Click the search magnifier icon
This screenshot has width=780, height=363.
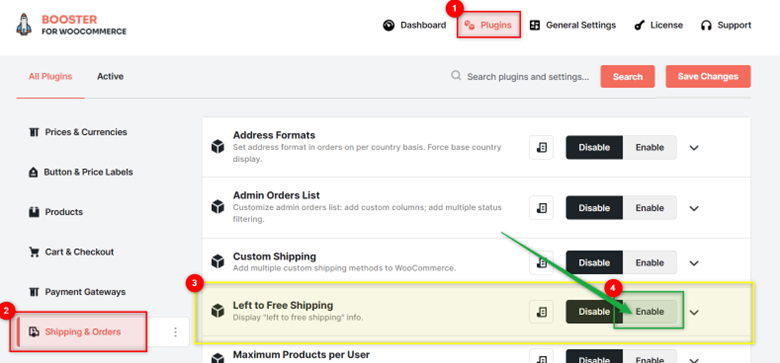(x=456, y=76)
